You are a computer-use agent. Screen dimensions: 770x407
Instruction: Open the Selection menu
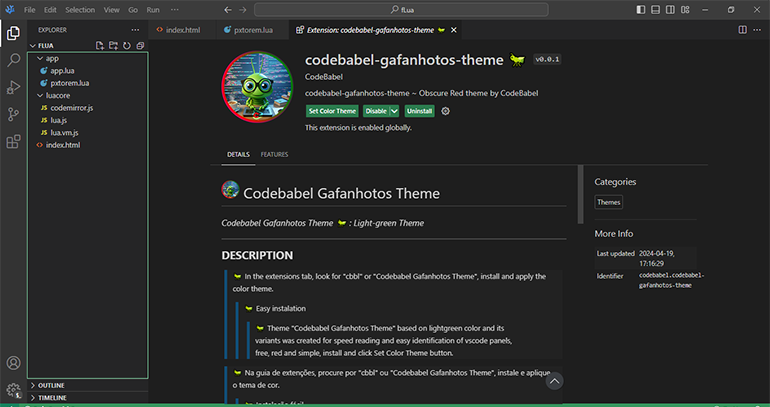[x=79, y=10]
